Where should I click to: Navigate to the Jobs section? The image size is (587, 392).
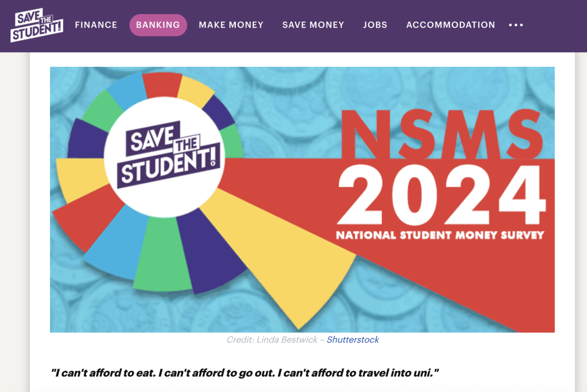point(375,25)
